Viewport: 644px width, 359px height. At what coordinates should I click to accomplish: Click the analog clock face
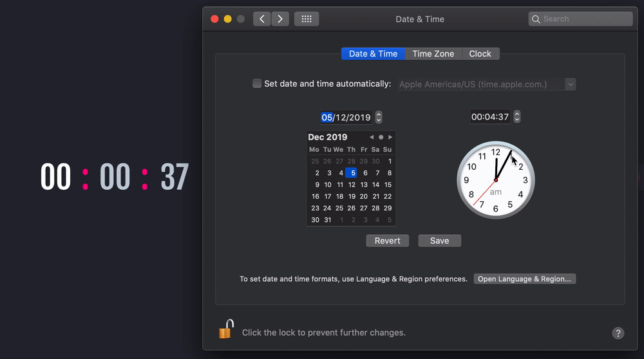496,180
